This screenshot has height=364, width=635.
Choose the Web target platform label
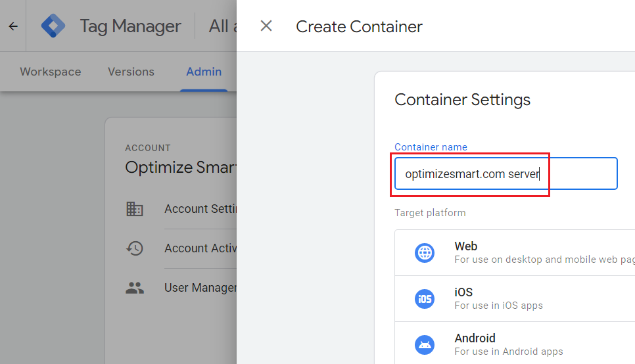coord(466,246)
